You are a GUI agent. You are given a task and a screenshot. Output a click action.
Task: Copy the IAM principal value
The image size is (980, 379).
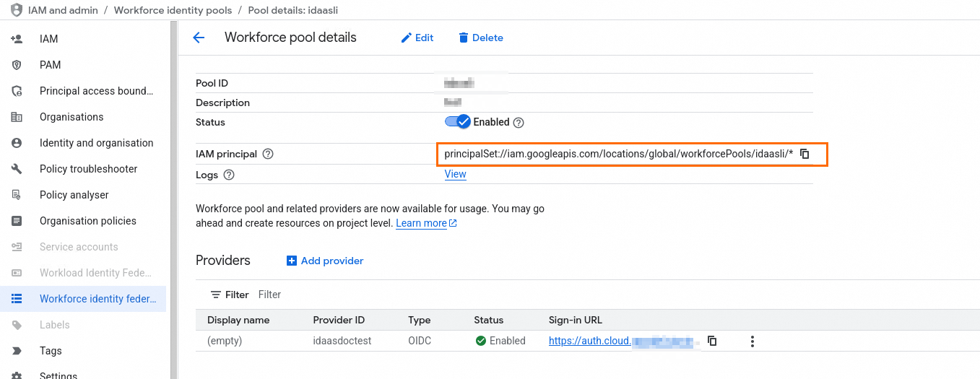click(x=805, y=154)
